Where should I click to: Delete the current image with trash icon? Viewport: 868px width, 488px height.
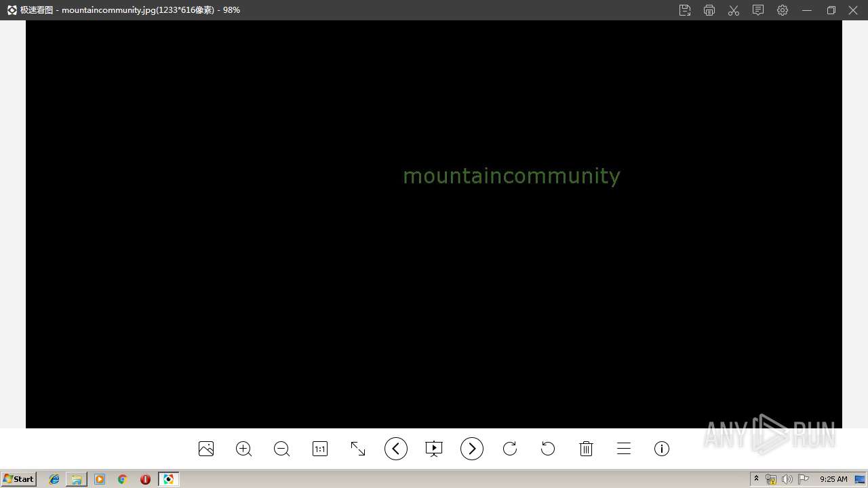coord(587,449)
